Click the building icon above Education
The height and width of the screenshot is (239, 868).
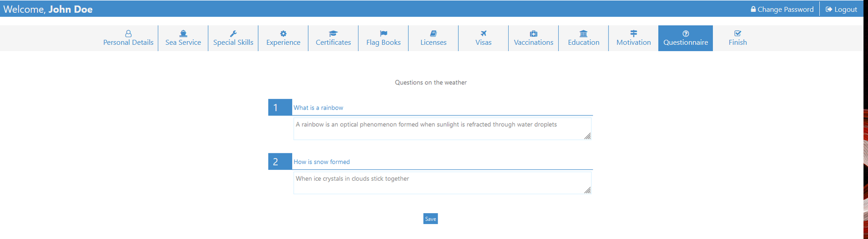pos(584,33)
